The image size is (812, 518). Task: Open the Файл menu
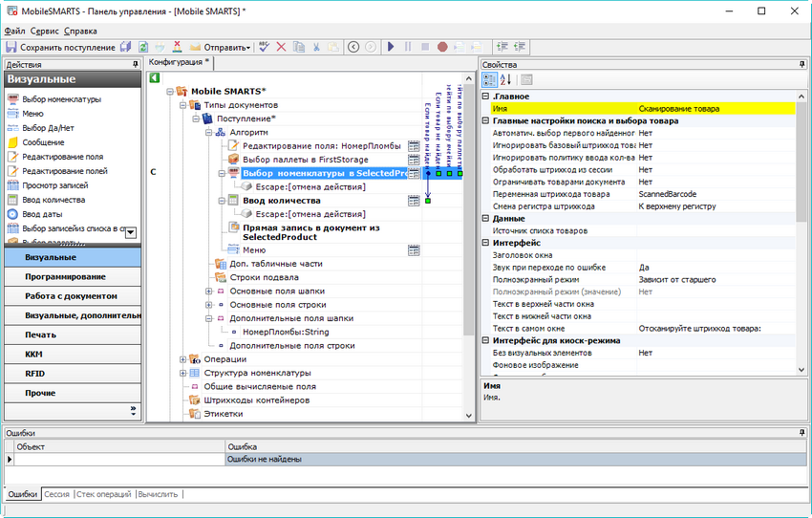[x=14, y=32]
